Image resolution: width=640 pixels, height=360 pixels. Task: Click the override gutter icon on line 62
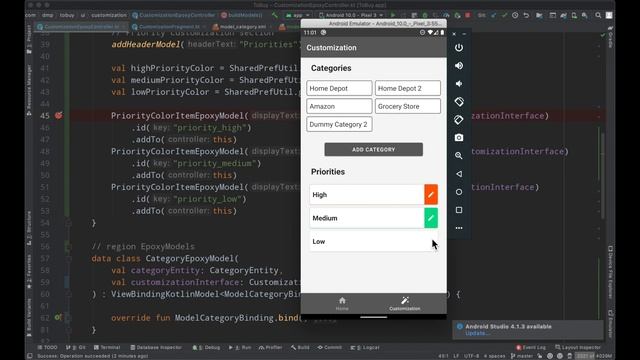[58, 317]
